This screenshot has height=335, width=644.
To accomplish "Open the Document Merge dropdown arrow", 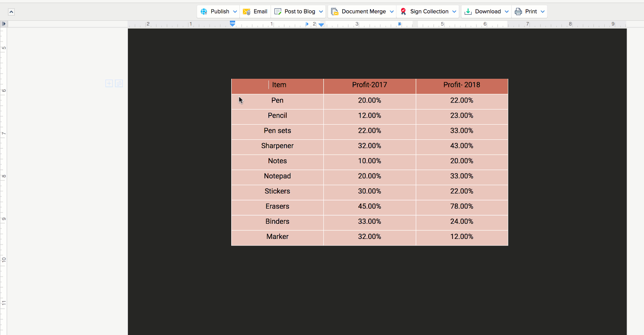I will click(x=392, y=12).
